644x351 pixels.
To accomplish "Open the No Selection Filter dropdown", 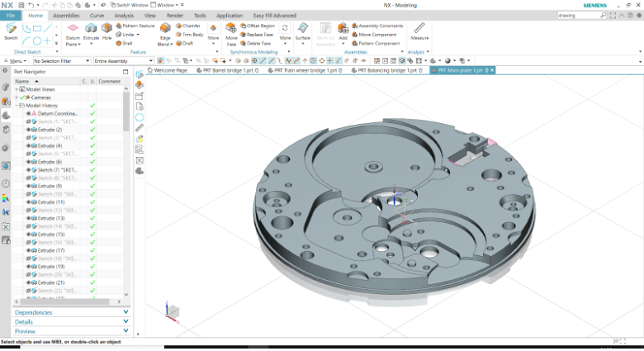I will [62, 61].
